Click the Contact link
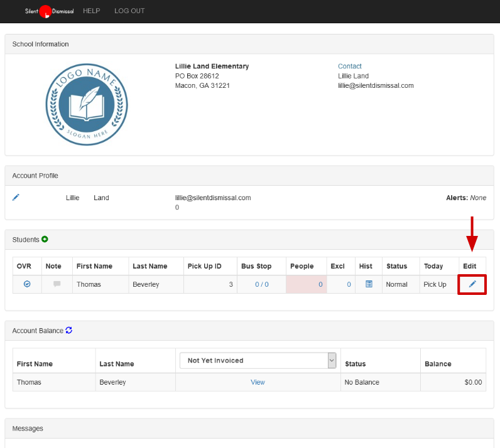This screenshot has width=500, height=448. click(x=350, y=67)
